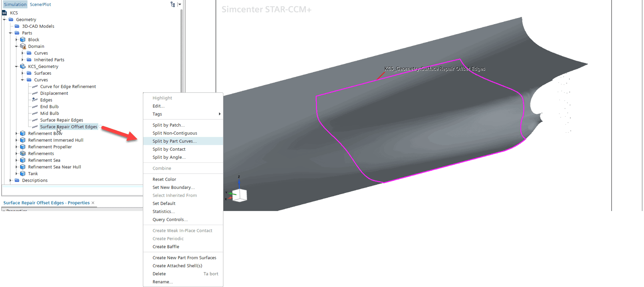Click KCS_Geometry Surface Repair Offset Edges scene label
The width and height of the screenshot is (644, 287).
434,69
